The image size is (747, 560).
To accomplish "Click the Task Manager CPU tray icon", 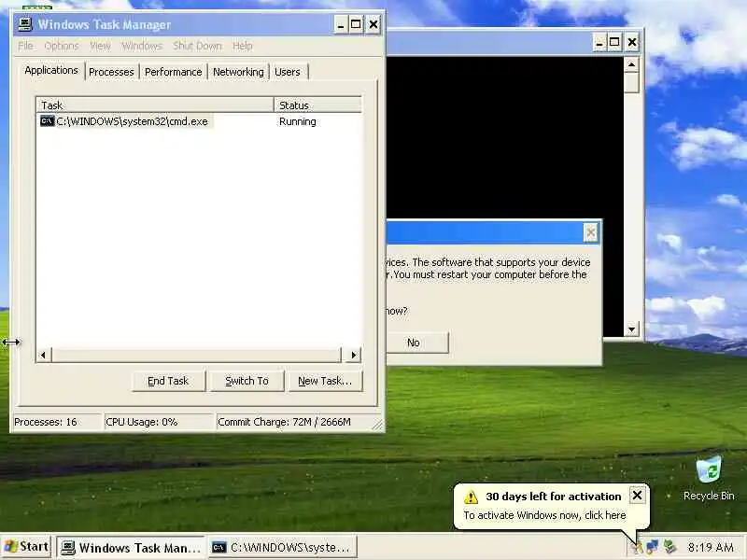I will [670, 547].
